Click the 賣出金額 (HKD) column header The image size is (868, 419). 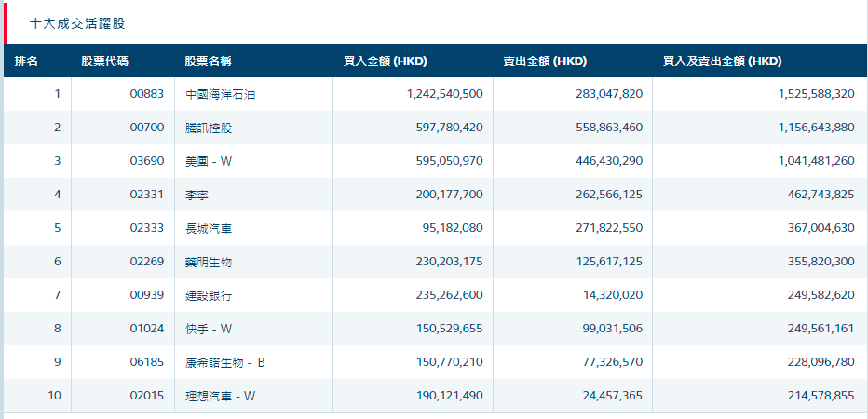pyautogui.click(x=545, y=61)
